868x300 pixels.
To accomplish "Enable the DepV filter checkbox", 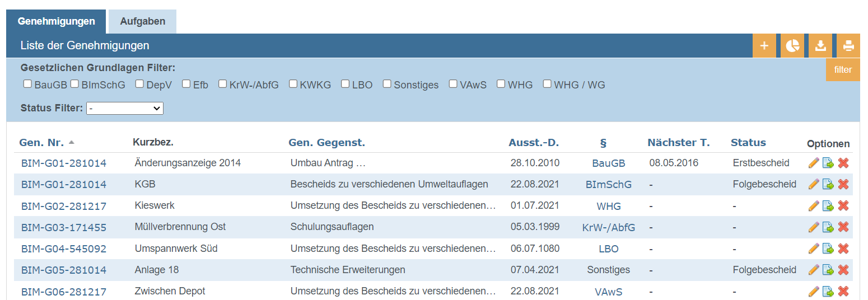I will click(x=139, y=84).
